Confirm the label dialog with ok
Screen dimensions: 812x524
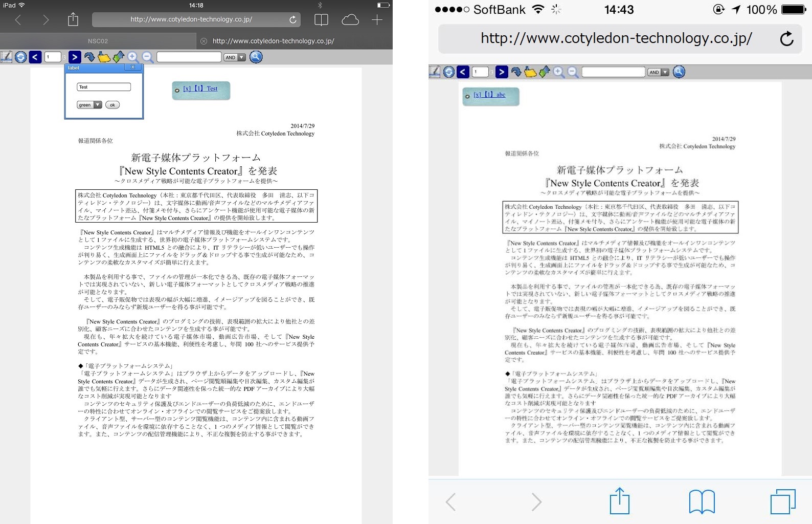point(112,105)
